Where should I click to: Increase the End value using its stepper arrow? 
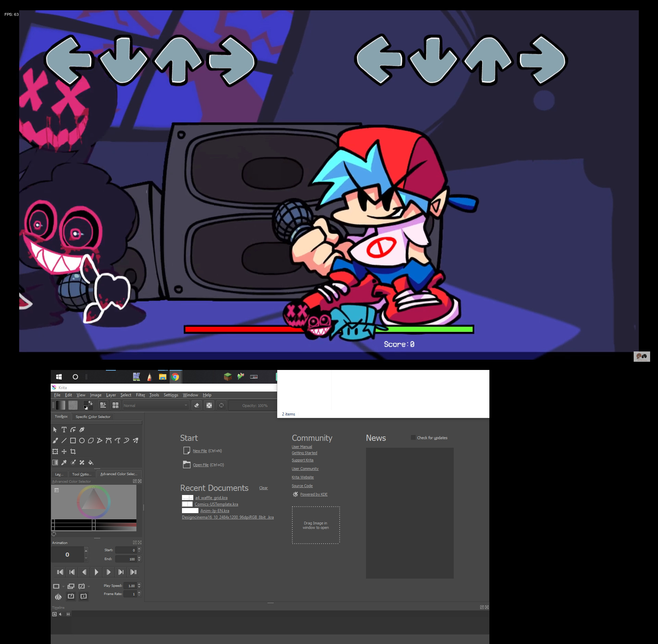point(138,557)
